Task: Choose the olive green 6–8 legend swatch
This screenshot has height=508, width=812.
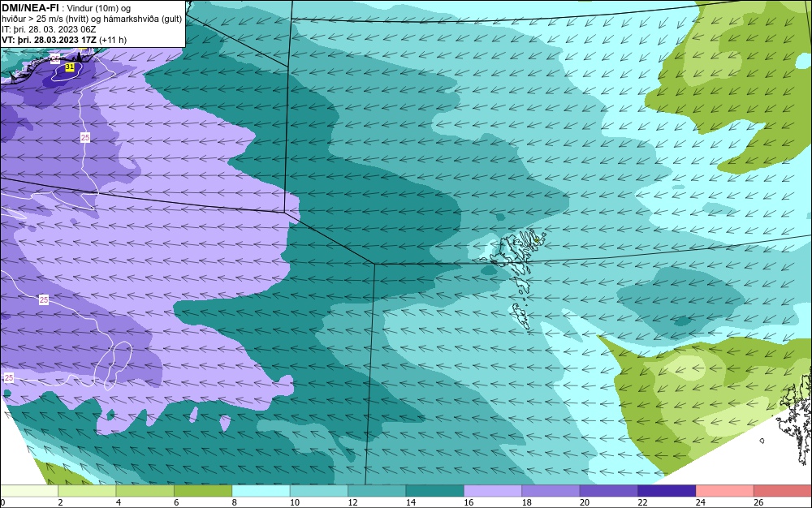Action: 203,491
